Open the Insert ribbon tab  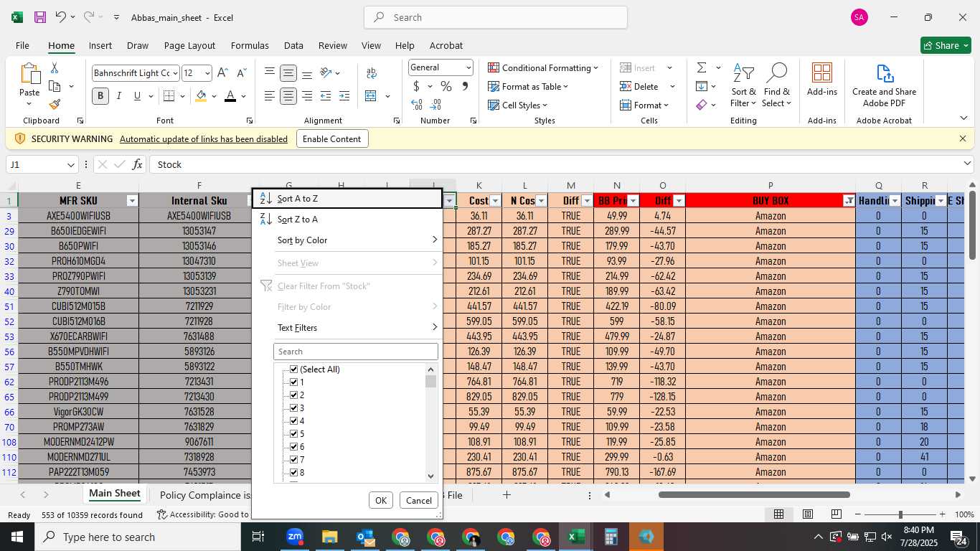(100, 45)
